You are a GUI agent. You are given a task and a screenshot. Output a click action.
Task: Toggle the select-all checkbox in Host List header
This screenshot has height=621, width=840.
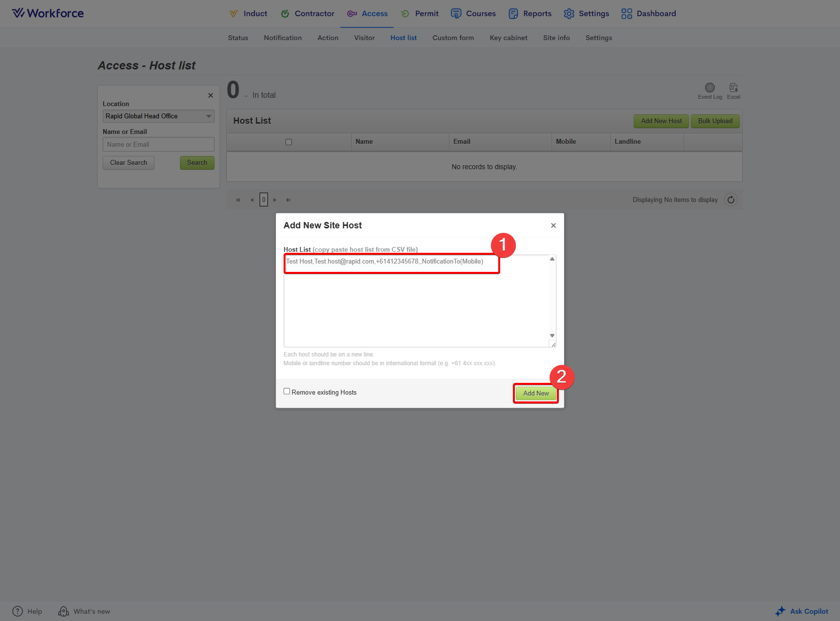point(288,142)
